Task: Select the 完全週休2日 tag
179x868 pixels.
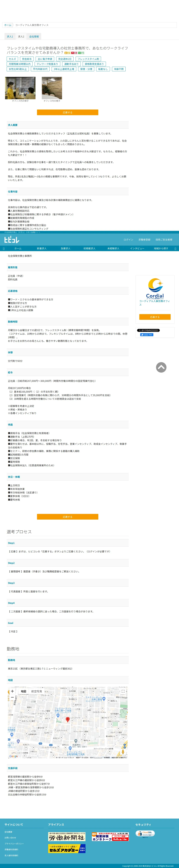Action: coord(65,59)
